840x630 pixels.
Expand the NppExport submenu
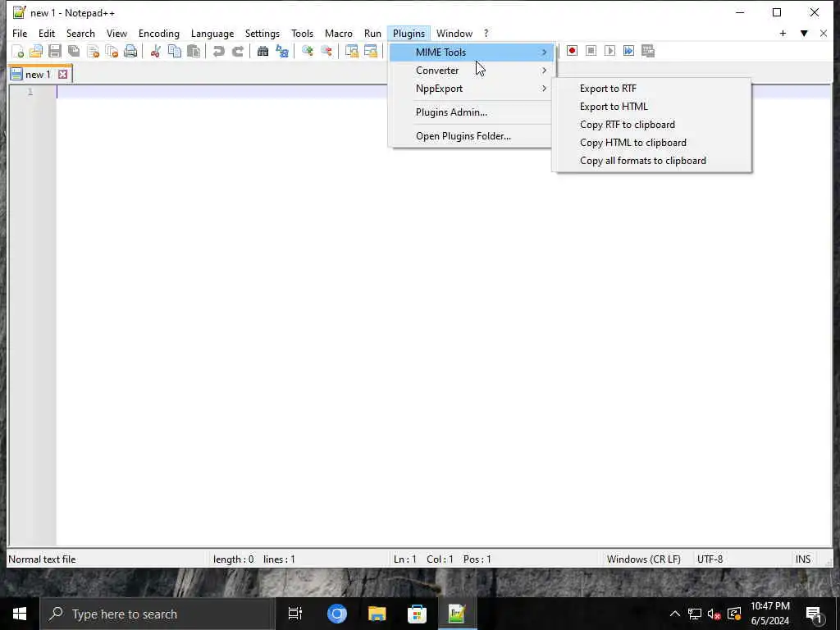[x=471, y=89]
